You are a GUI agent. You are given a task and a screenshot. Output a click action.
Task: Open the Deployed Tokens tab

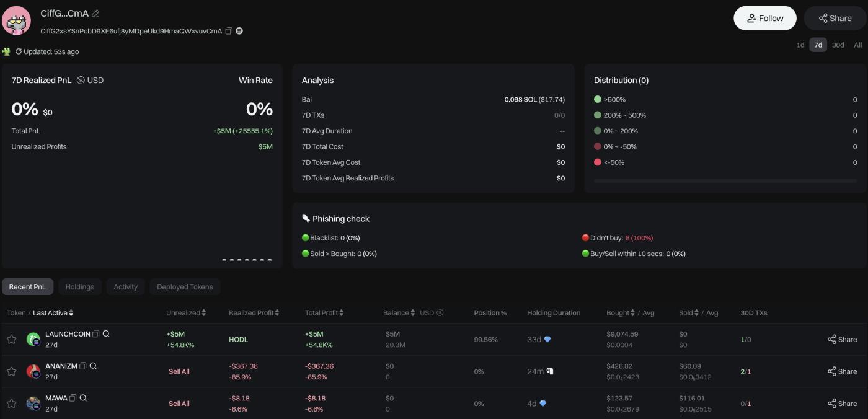185,287
